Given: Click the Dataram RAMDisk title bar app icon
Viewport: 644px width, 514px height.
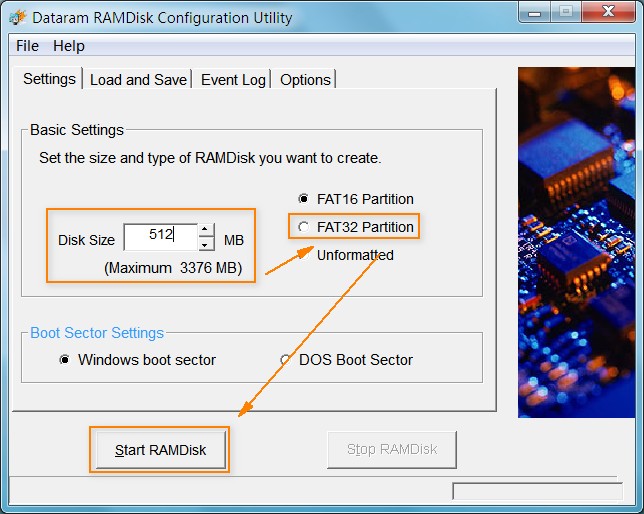Looking at the screenshot, I should coord(18,17).
